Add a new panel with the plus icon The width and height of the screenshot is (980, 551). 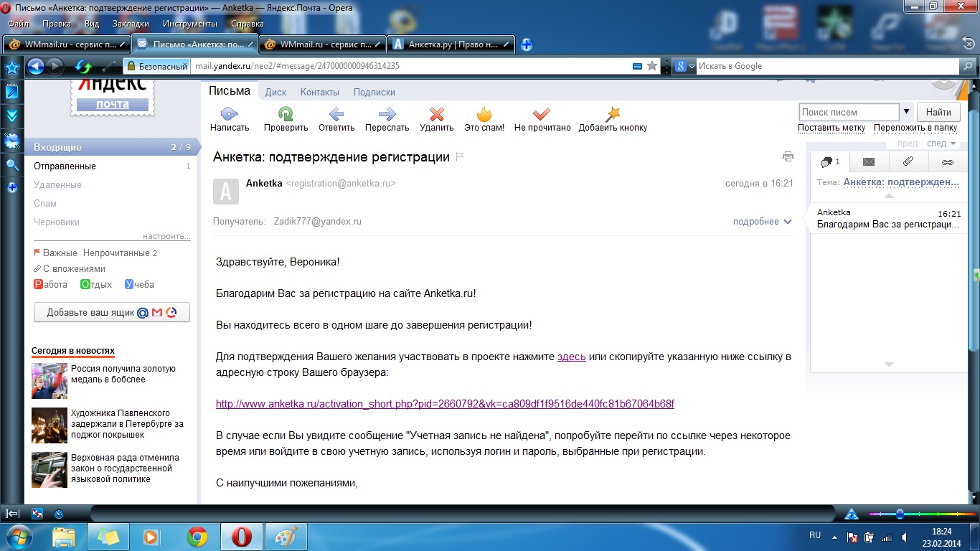[11, 188]
